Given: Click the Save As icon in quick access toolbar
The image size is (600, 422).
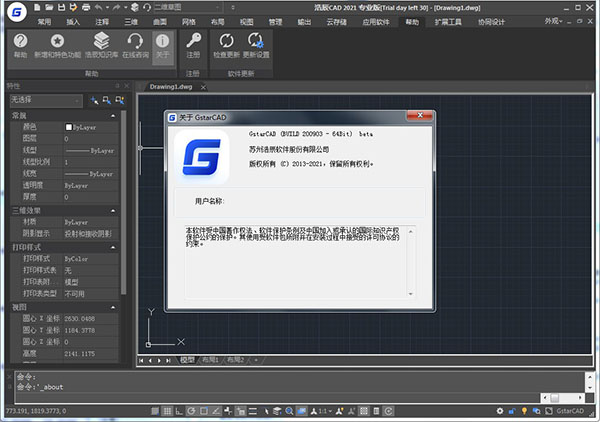Looking at the screenshot, I should (73, 7).
